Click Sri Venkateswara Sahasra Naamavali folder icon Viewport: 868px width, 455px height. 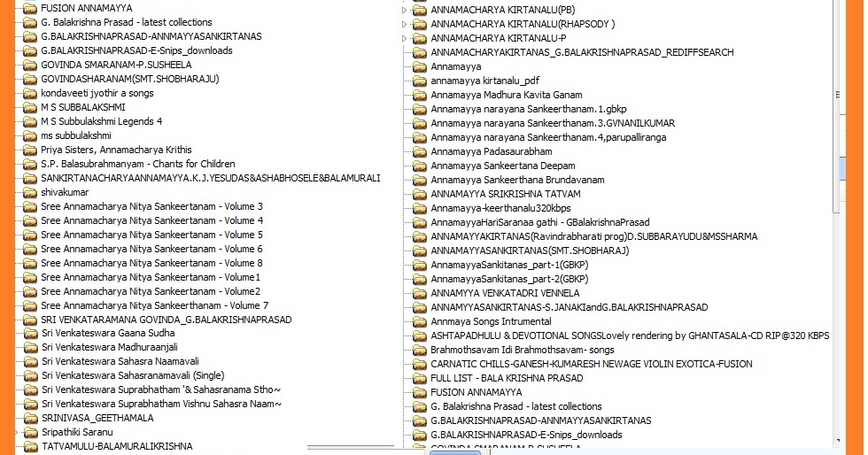31,362
